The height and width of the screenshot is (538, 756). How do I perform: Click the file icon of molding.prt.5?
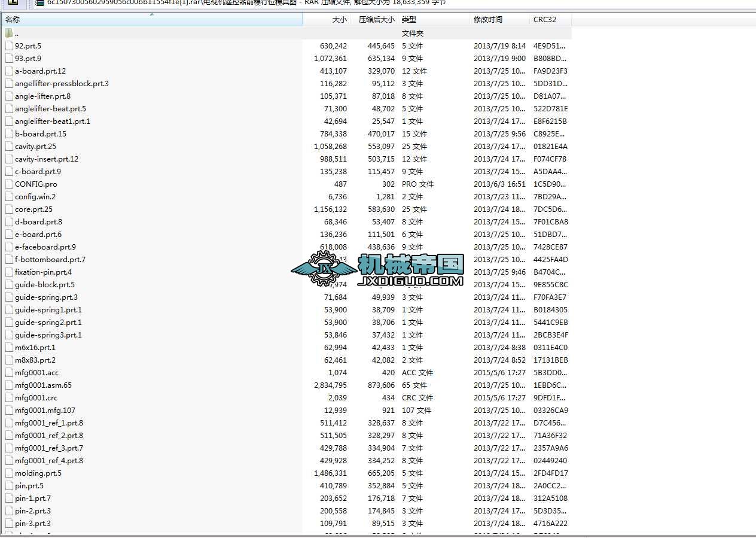click(9, 473)
